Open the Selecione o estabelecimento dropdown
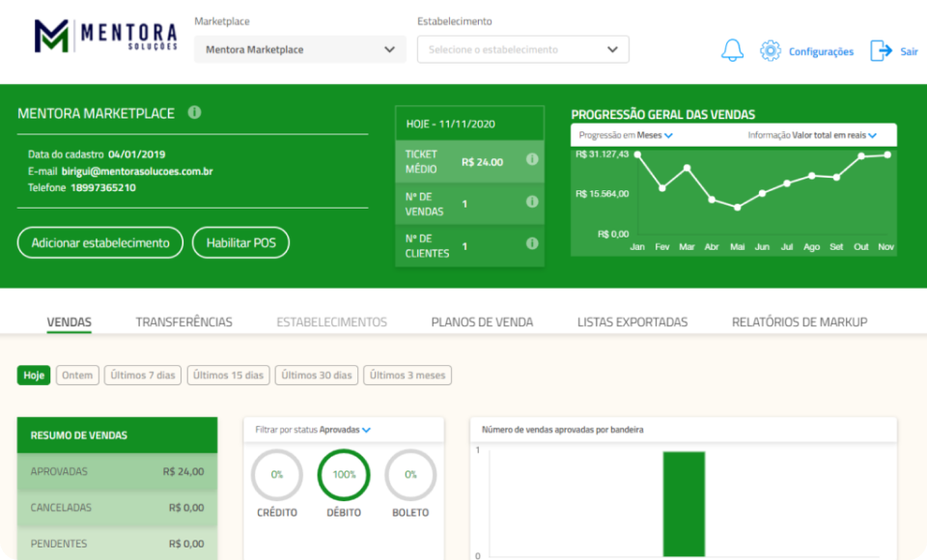This screenshot has width=927, height=560. coord(523,49)
